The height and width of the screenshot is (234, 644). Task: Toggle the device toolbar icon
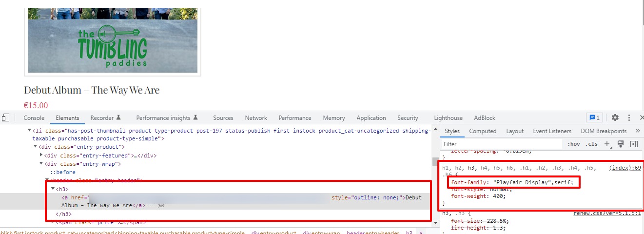click(5, 118)
